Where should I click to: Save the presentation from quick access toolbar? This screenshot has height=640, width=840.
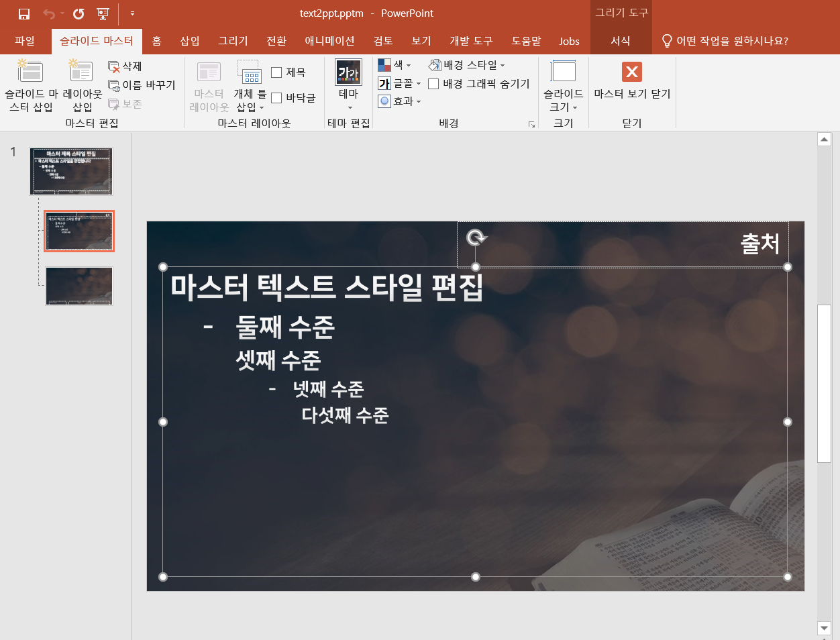[x=24, y=13]
